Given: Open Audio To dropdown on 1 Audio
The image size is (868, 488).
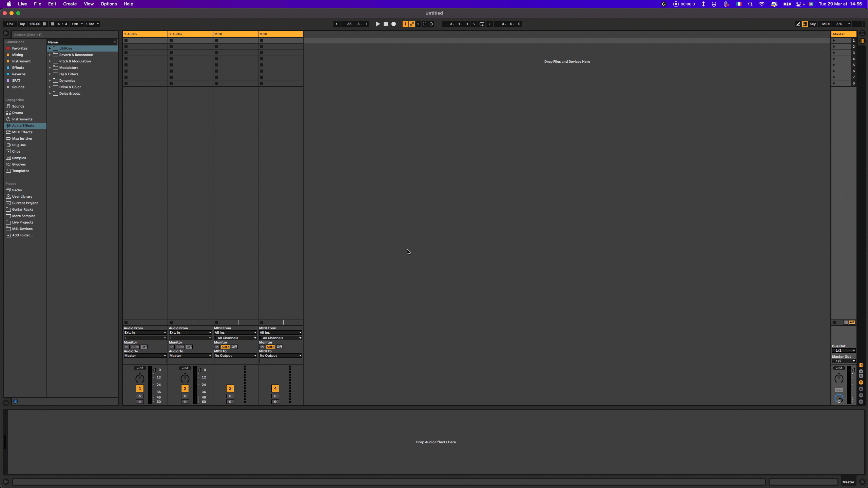Looking at the screenshot, I should point(145,356).
